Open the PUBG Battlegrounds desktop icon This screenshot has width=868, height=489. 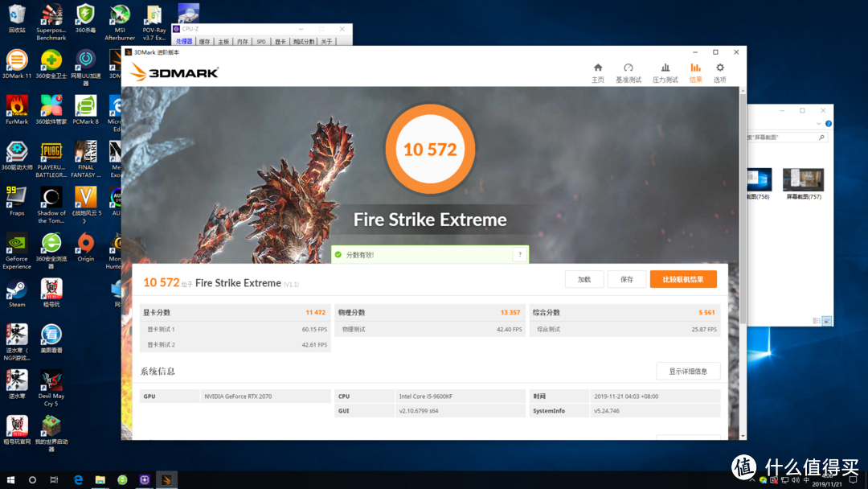pyautogui.click(x=51, y=159)
